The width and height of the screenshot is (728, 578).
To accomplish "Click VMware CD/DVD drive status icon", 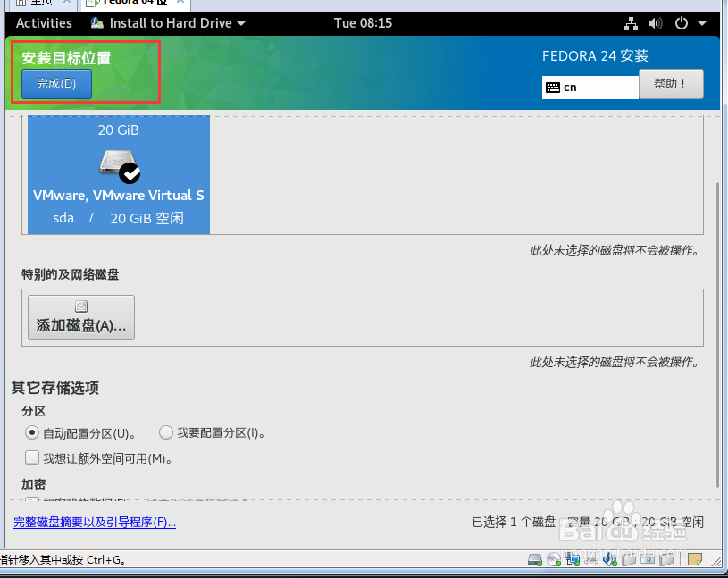I will [x=554, y=559].
